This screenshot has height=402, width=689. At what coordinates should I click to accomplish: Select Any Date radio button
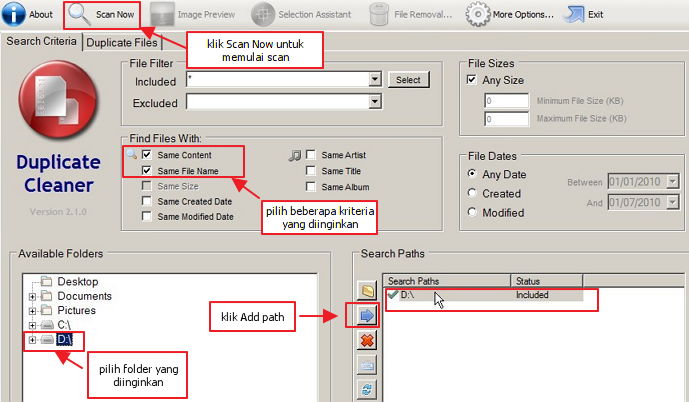(472, 174)
